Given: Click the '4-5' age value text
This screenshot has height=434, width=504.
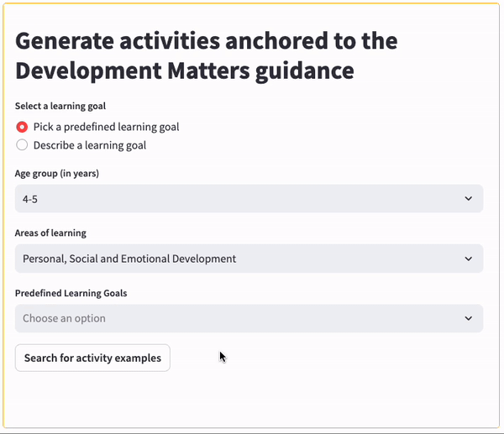Looking at the screenshot, I should point(30,198).
